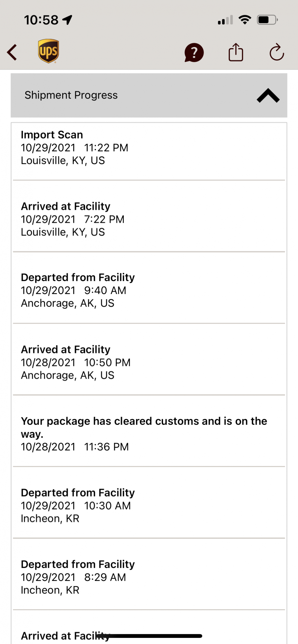Tap Arrived at Facility Louisville 7:22 PM entry
This screenshot has height=644, width=298.
(x=149, y=219)
